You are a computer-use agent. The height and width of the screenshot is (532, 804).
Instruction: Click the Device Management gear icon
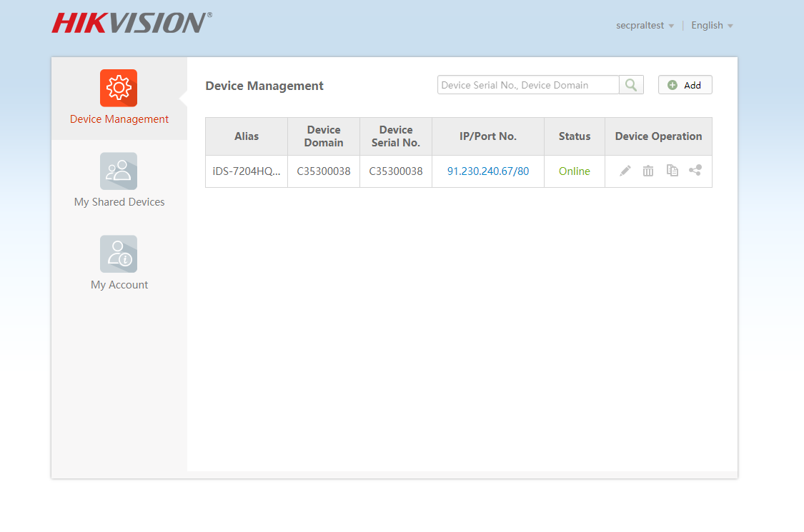119,87
